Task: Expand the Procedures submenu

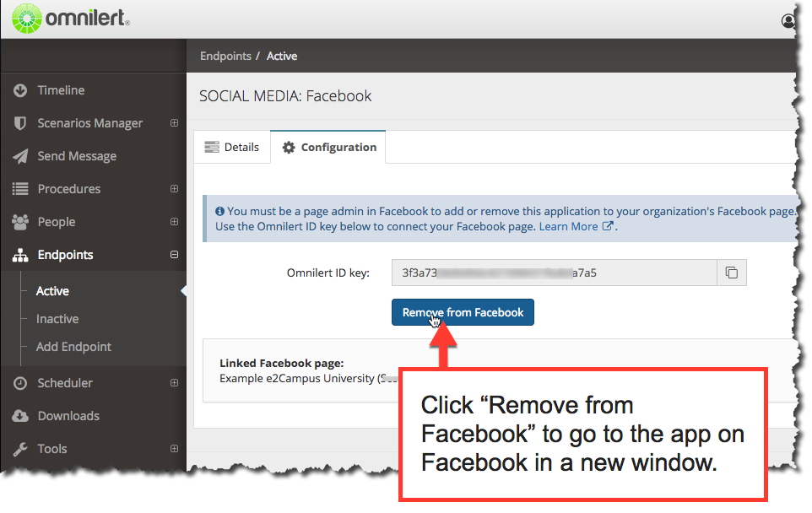Action: pos(174,189)
